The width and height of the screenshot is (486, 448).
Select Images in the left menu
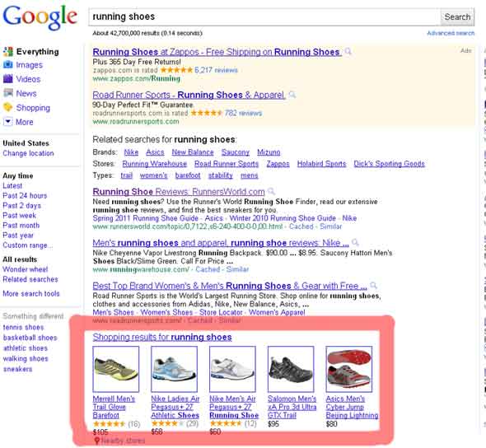click(x=29, y=65)
